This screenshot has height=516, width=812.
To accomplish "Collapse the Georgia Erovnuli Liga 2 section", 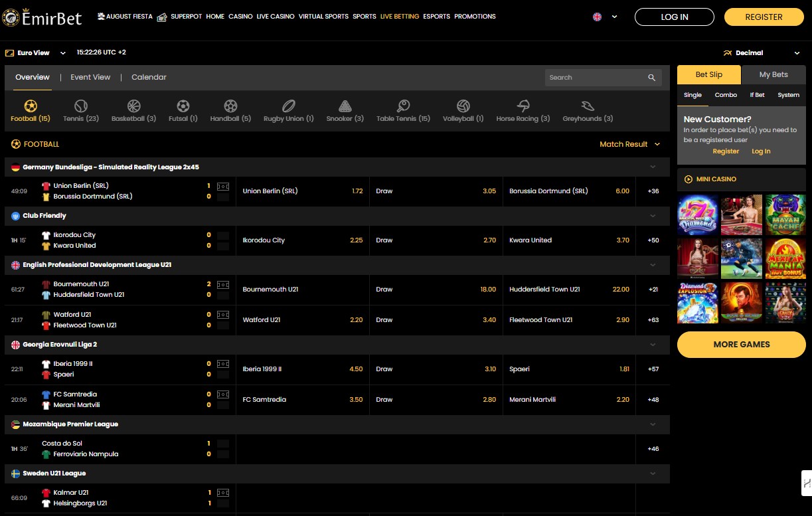I will point(653,345).
